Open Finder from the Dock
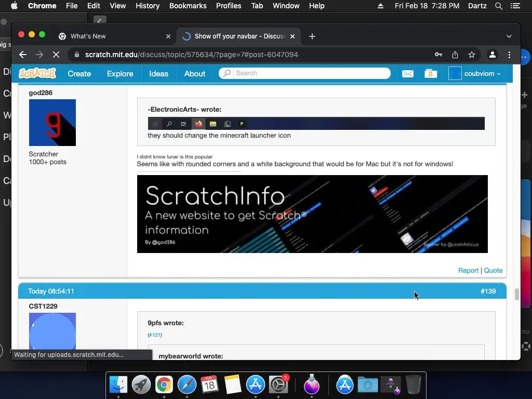 click(118, 384)
